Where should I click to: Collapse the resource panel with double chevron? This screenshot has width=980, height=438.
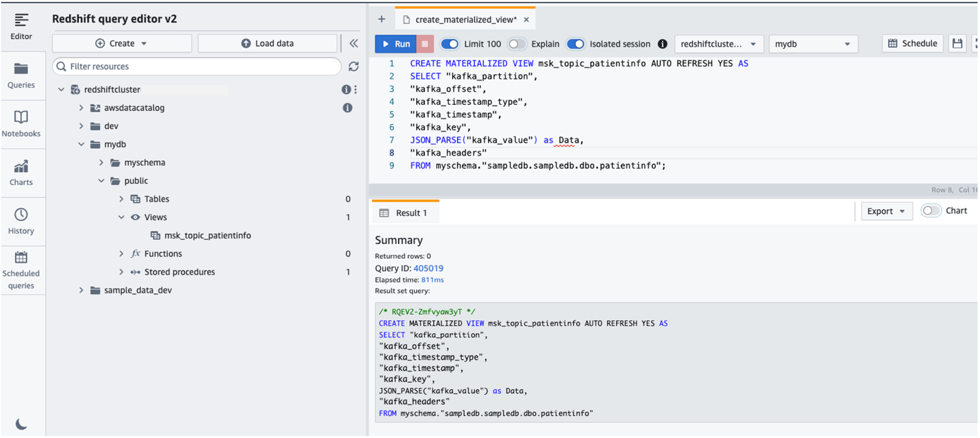coord(354,43)
